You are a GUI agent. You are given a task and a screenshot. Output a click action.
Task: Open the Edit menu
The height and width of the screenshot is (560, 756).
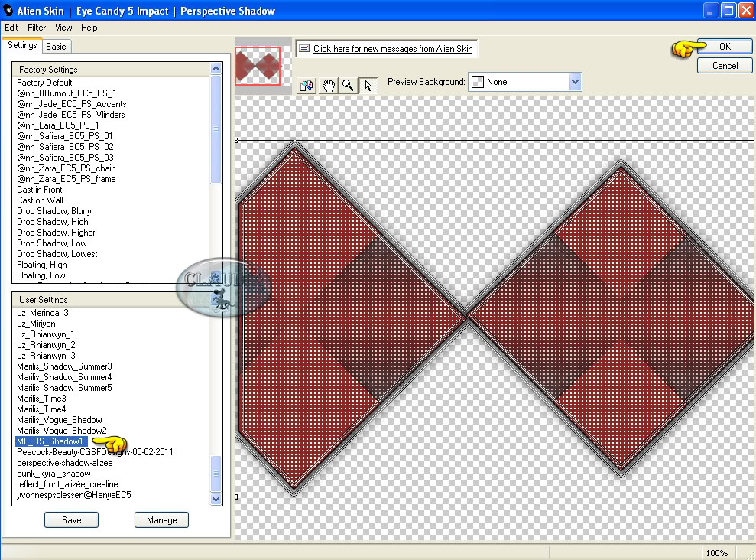pos(11,28)
